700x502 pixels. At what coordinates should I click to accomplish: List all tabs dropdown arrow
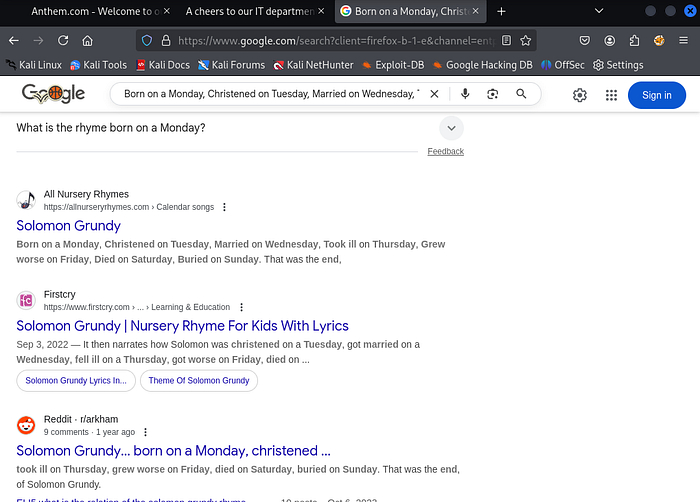[599, 11]
